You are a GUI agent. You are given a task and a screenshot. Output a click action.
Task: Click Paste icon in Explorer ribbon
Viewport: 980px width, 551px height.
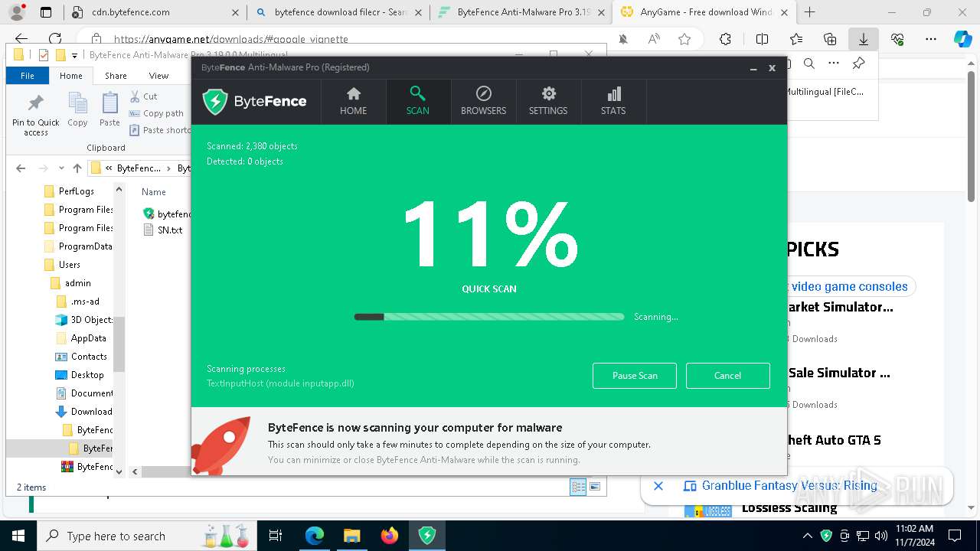[x=109, y=109]
